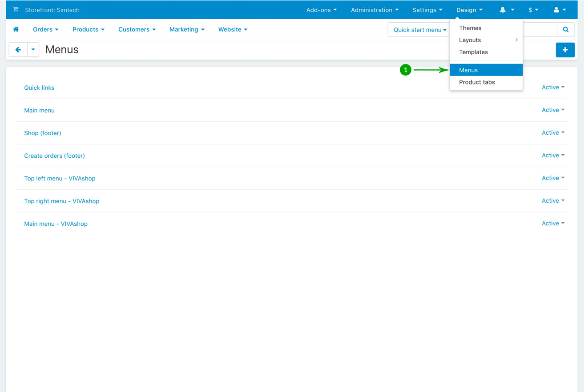Expand the Quick start menu dropdown
The image size is (584, 392).
[x=419, y=30]
